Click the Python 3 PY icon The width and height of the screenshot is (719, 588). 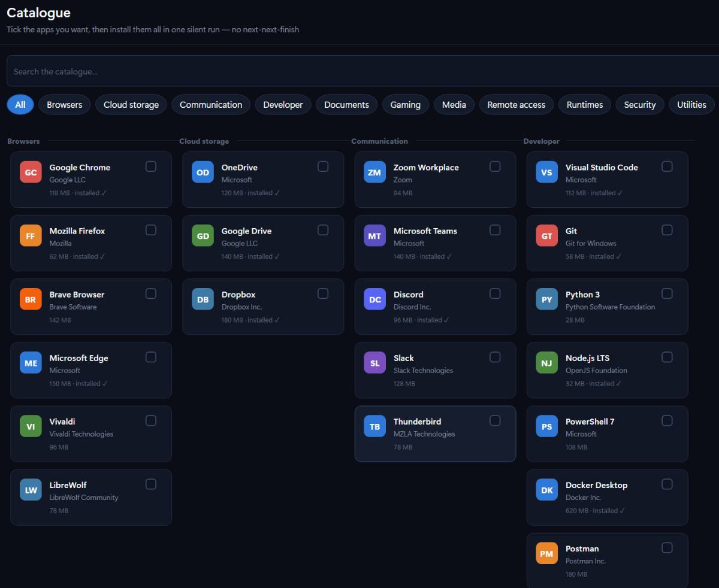[x=546, y=299]
